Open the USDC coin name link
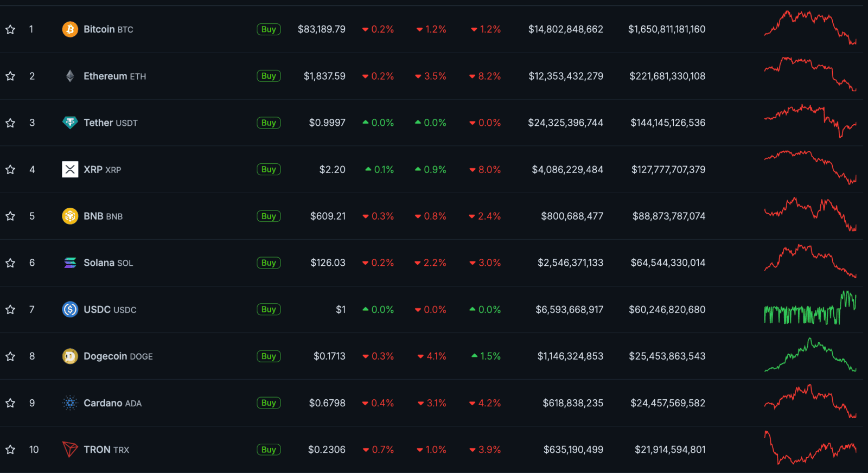This screenshot has height=473, width=868. coord(110,309)
